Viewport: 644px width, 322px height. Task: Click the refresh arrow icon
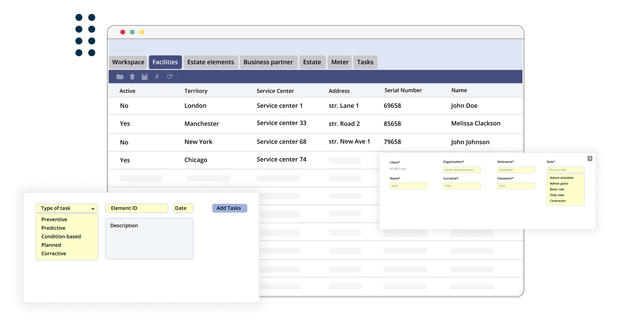[x=169, y=77]
